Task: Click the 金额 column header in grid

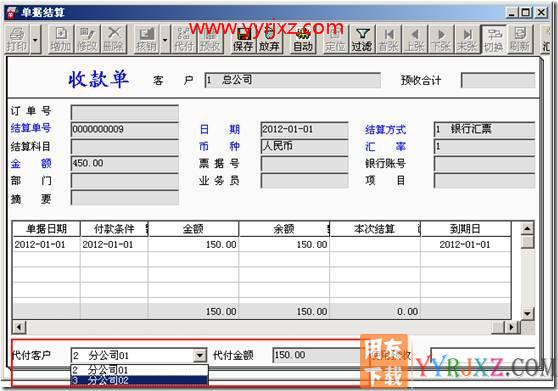Action: point(193,229)
